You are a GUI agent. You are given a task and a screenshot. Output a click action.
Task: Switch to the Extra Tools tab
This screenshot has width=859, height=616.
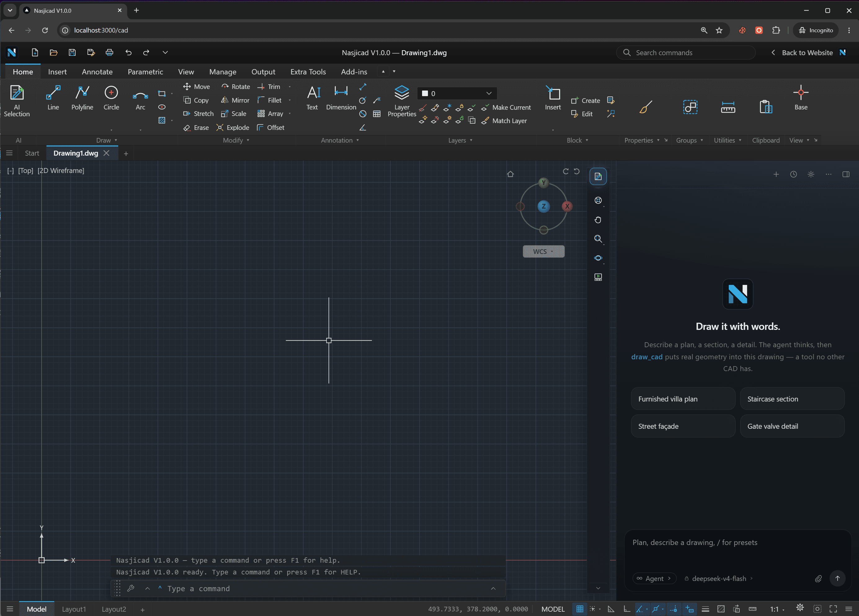click(x=308, y=72)
